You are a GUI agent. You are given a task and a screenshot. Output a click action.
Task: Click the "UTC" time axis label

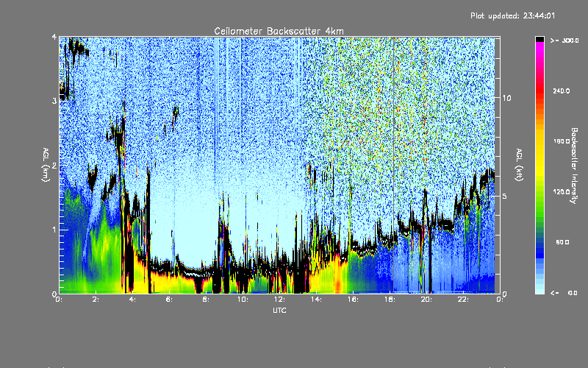(x=279, y=310)
